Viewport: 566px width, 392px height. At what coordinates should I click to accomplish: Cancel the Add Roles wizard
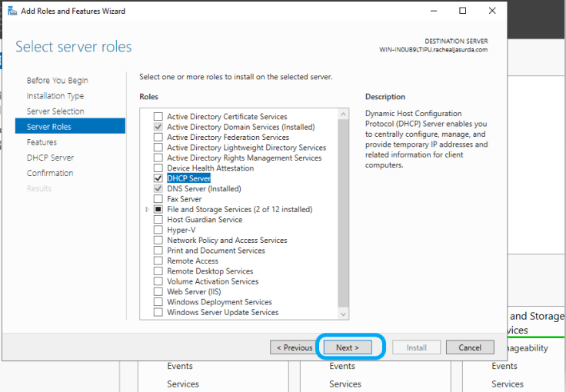click(470, 347)
